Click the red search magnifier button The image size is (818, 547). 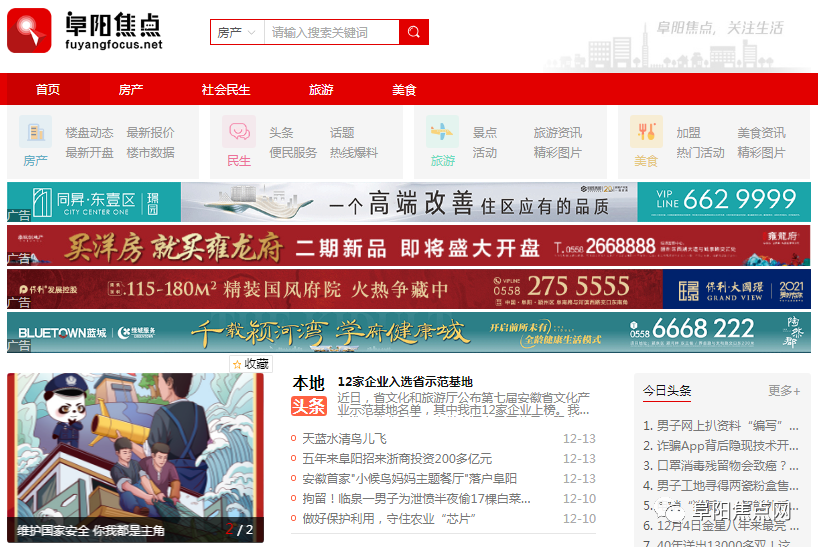pos(413,32)
